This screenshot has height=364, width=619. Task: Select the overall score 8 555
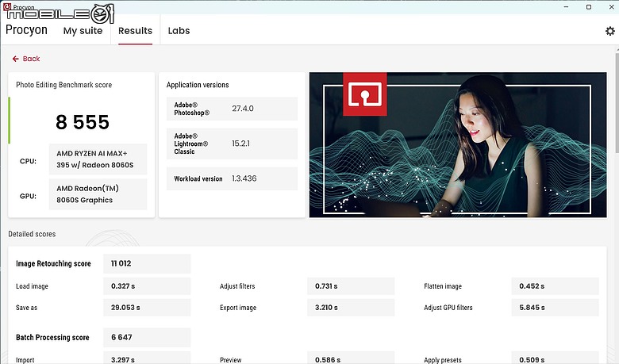tap(83, 122)
